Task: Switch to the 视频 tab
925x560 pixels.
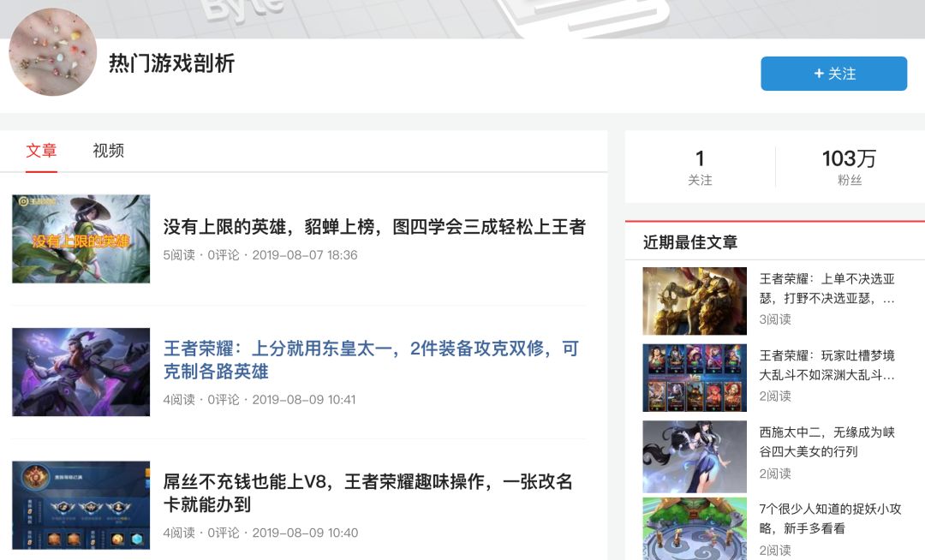Action: 109,151
